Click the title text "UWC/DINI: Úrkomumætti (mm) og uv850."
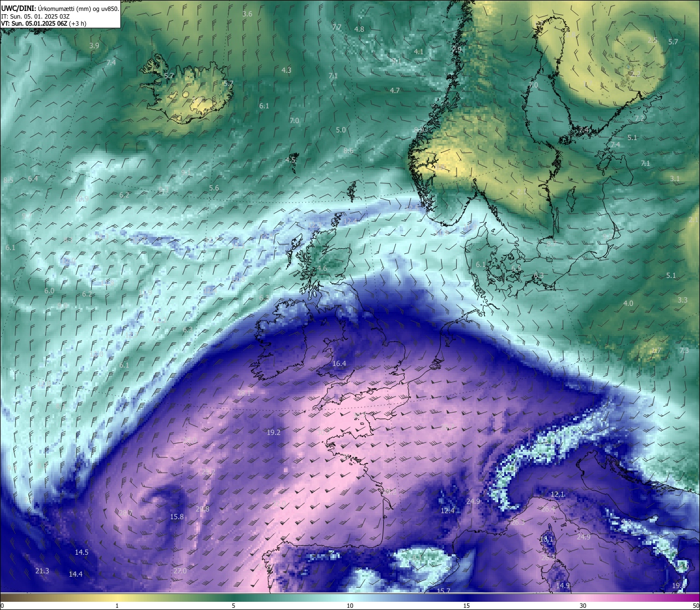This screenshot has height=610, width=700. [60, 8]
